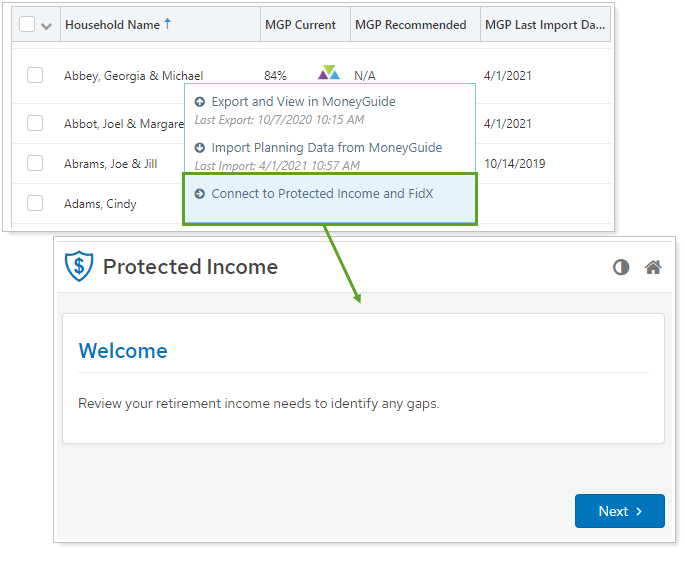This screenshot has height=561, width=685.
Task: Select Import Planning Data from MoneyGuide
Action: pos(326,148)
